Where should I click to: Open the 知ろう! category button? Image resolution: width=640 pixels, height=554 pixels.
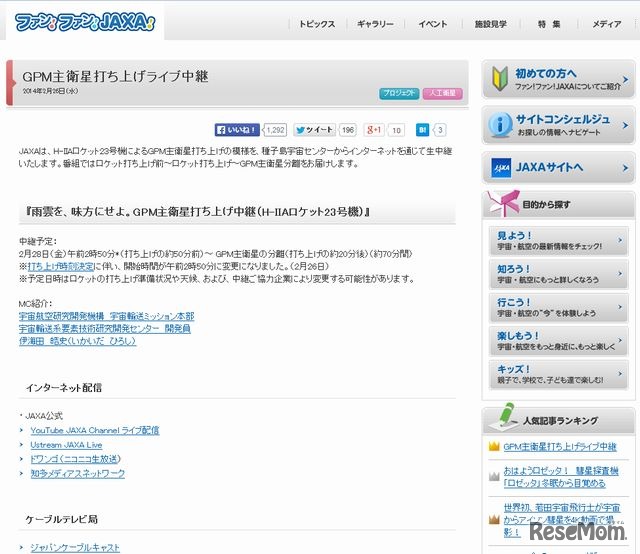[558, 274]
